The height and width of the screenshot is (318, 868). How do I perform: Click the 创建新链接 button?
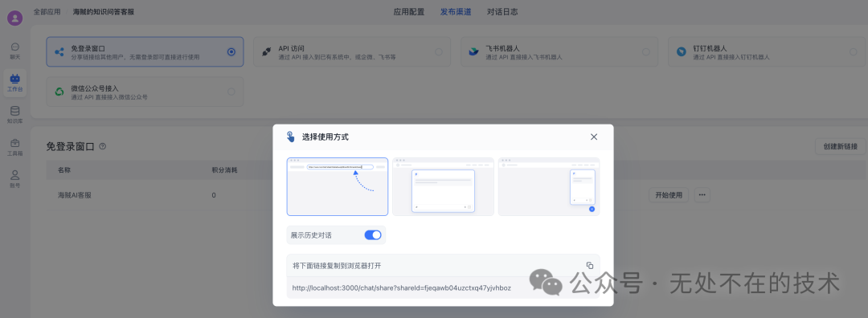[840, 147]
